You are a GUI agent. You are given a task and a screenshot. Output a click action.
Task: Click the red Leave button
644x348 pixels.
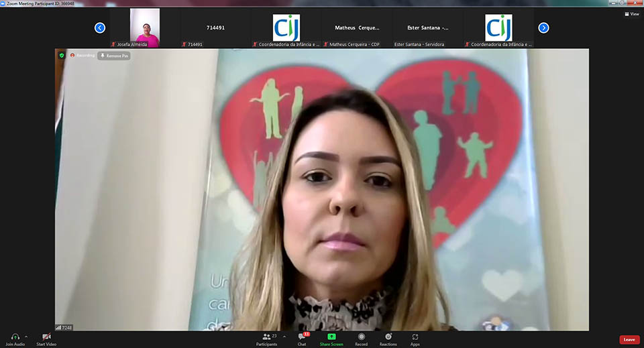pyautogui.click(x=629, y=339)
